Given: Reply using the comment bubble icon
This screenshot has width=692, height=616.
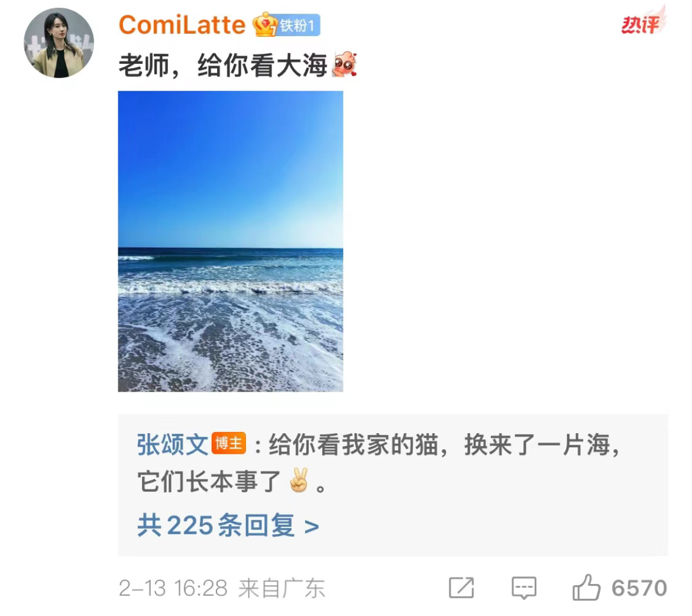Looking at the screenshot, I should click(524, 588).
